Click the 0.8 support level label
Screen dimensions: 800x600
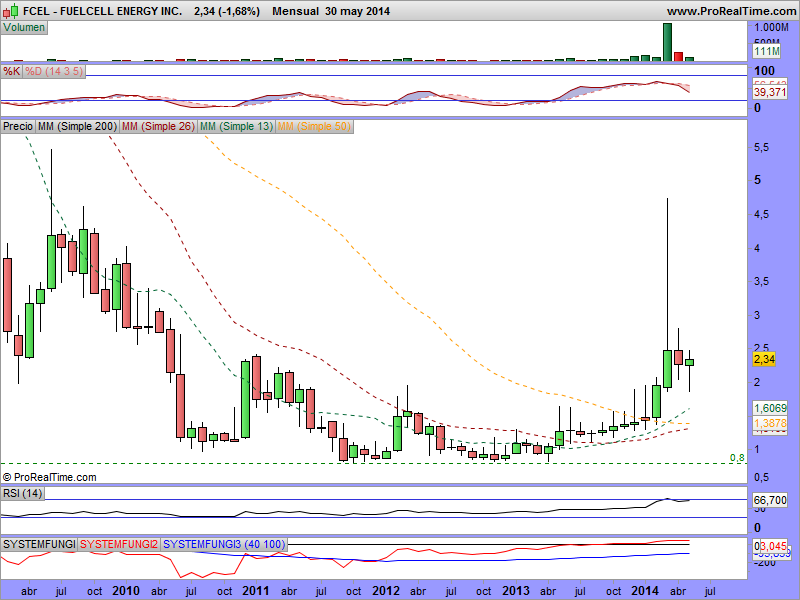tap(737, 458)
